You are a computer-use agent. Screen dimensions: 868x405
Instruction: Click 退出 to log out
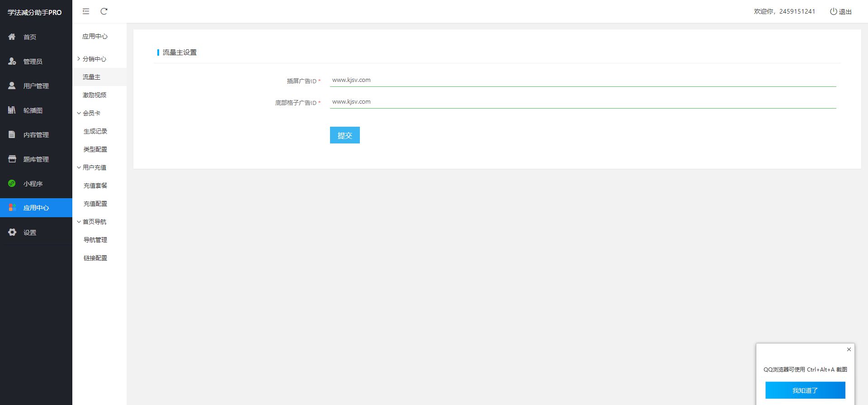[x=845, y=11]
